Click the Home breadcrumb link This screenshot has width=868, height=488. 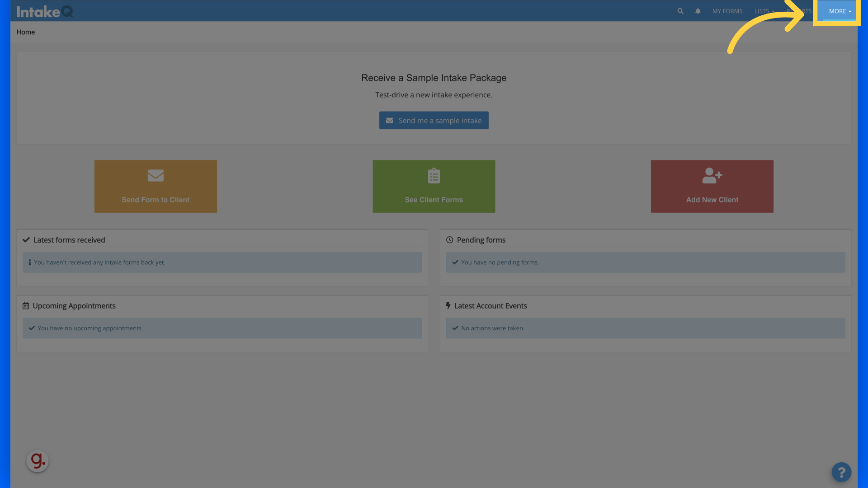pyautogui.click(x=25, y=32)
